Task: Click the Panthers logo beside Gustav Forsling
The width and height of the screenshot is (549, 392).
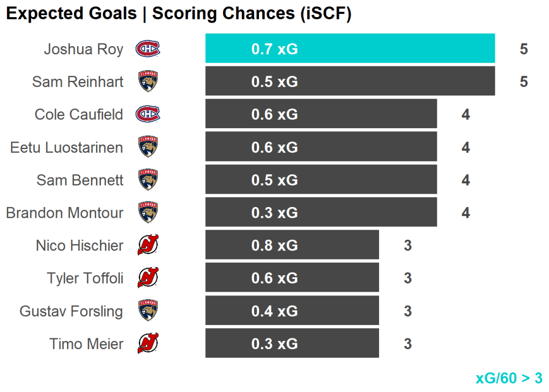Action: point(148,311)
